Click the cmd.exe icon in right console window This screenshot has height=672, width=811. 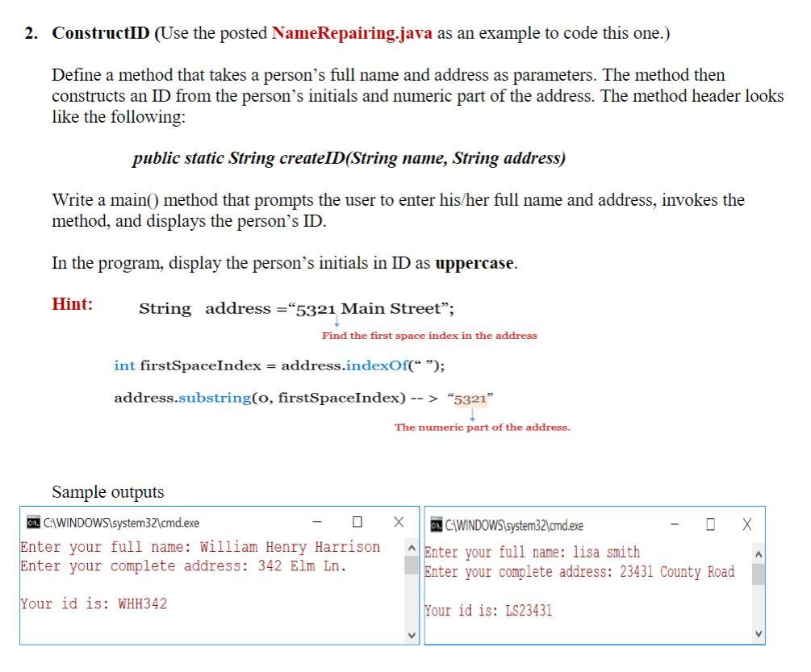pos(436,522)
